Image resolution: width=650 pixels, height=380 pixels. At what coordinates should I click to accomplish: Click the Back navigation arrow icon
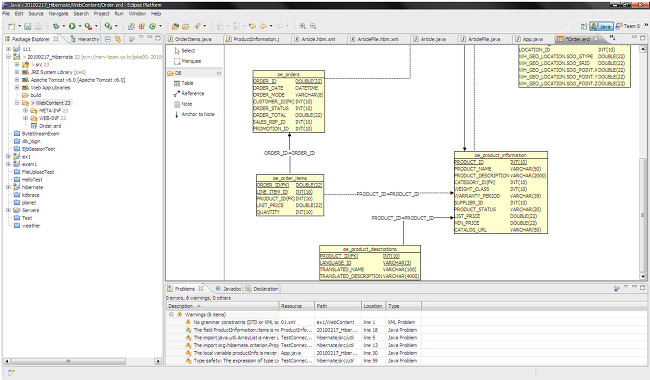point(263,26)
